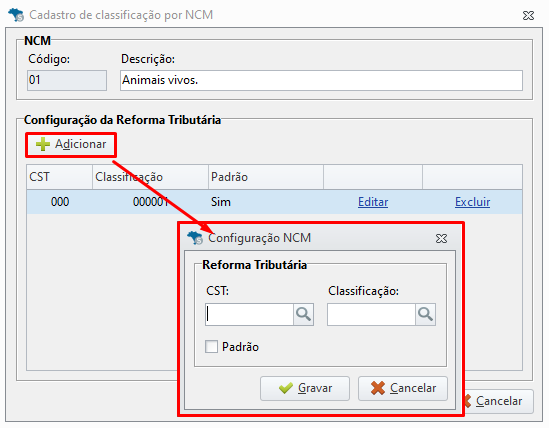Focus the CST input field
Screen dimensions: 549x428
[249, 315]
